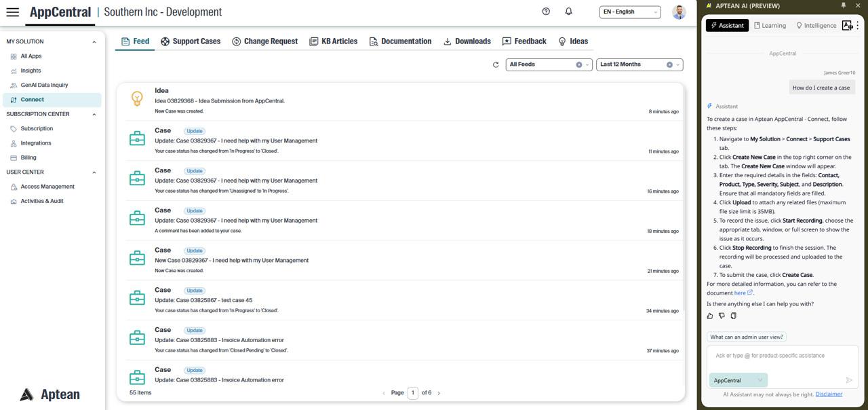
Task: Collapse the SUBSCRIPTION CENTER section
Action: tap(94, 115)
